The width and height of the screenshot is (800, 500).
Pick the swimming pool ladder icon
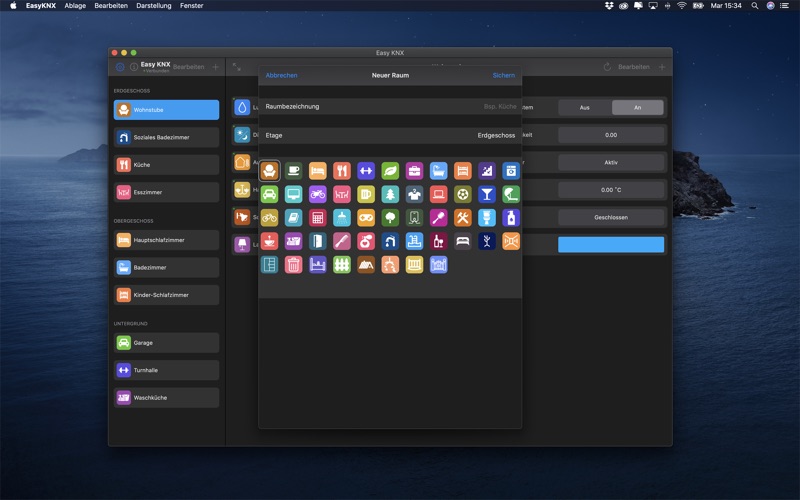tap(414, 241)
